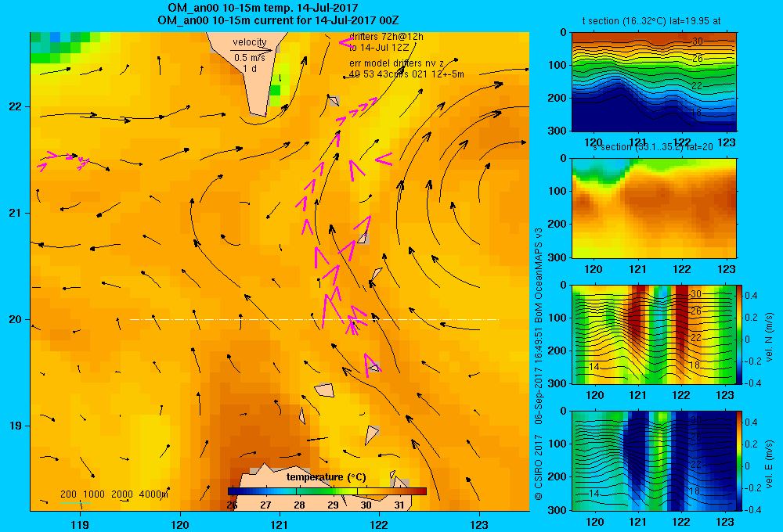
Task: Click the temperature colorbar at 26
Action: click(x=233, y=491)
